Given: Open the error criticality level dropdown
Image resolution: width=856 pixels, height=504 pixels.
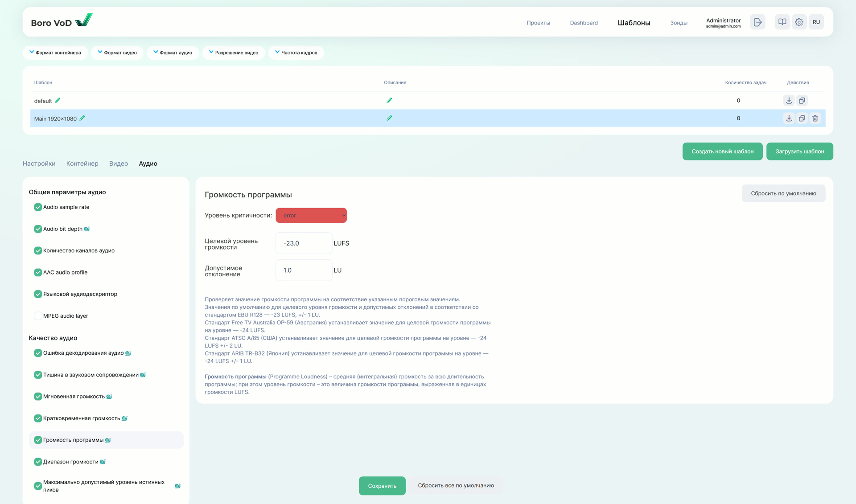Looking at the screenshot, I should 311,215.
